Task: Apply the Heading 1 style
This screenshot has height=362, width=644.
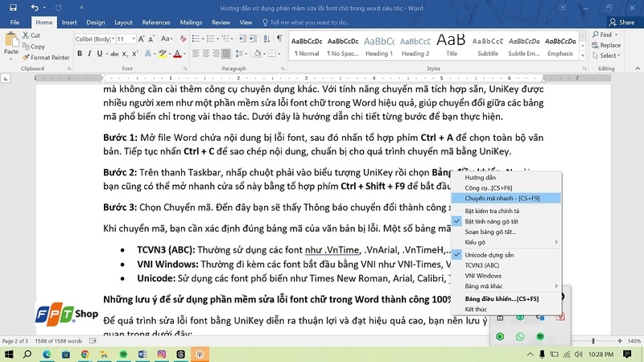Action: [x=378, y=46]
